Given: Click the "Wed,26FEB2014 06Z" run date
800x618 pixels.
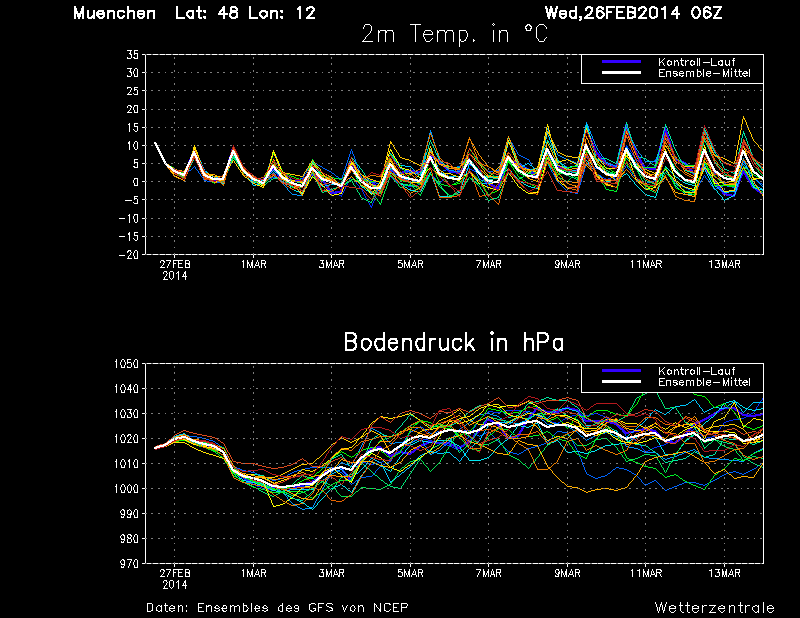Looking at the screenshot, I should (x=633, y=13).
